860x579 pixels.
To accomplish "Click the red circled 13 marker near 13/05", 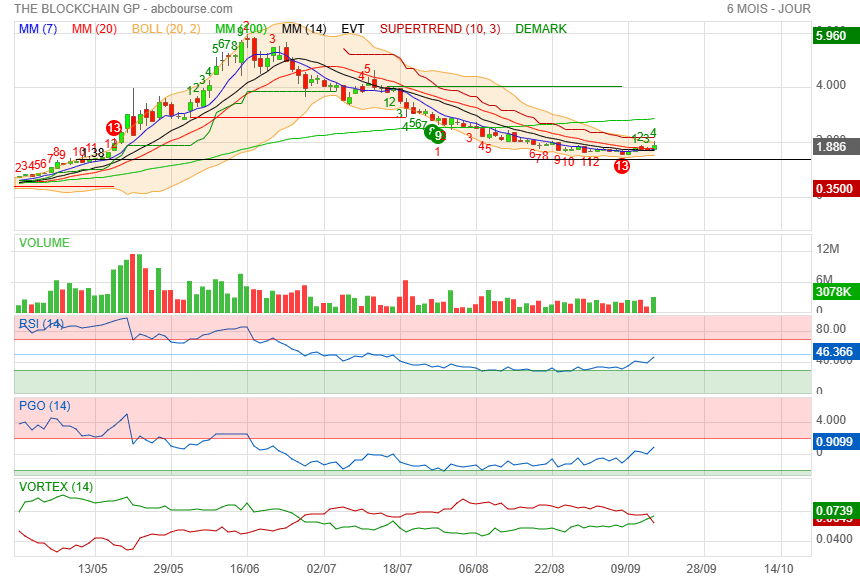I will coord(114,127).
